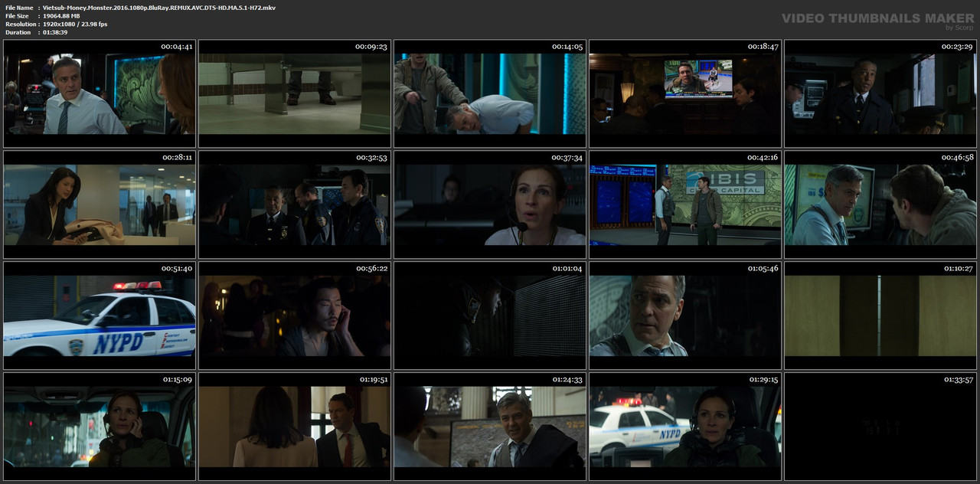Click the IBIS Capital thumbnail stamped 00:42:16
980x484 pixels.
685,204
